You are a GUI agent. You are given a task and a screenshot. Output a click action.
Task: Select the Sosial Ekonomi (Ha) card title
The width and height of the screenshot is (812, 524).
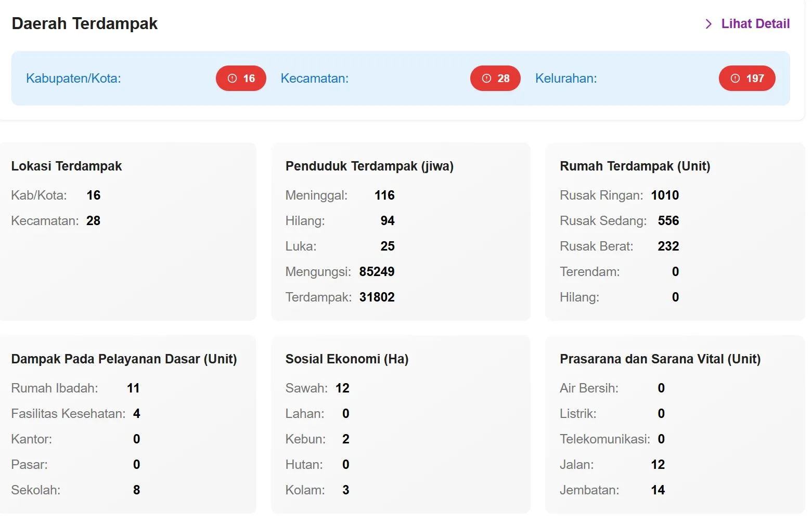346,359
